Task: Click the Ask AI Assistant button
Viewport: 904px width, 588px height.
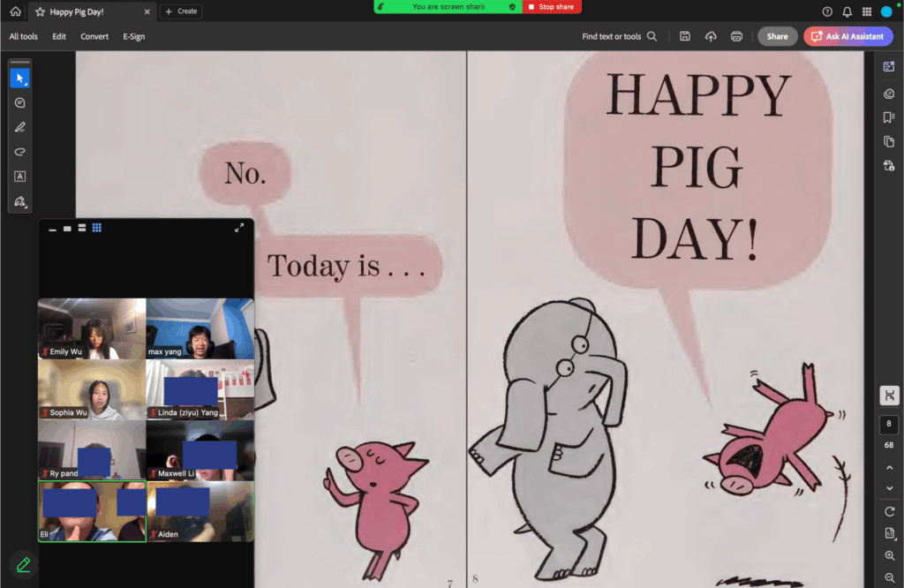Action: [x=847, y=36]
